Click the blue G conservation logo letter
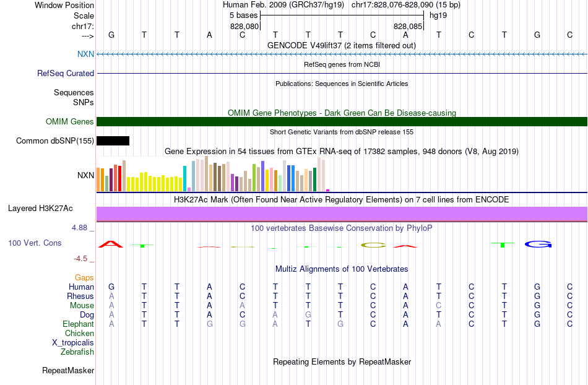 click(x=538, y=244)
